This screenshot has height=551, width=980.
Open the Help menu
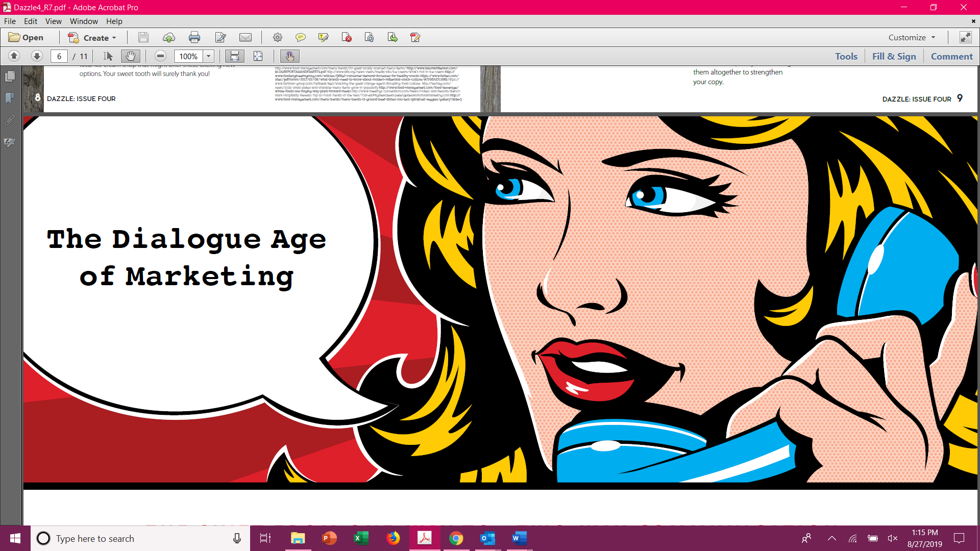tap(114, 21)
